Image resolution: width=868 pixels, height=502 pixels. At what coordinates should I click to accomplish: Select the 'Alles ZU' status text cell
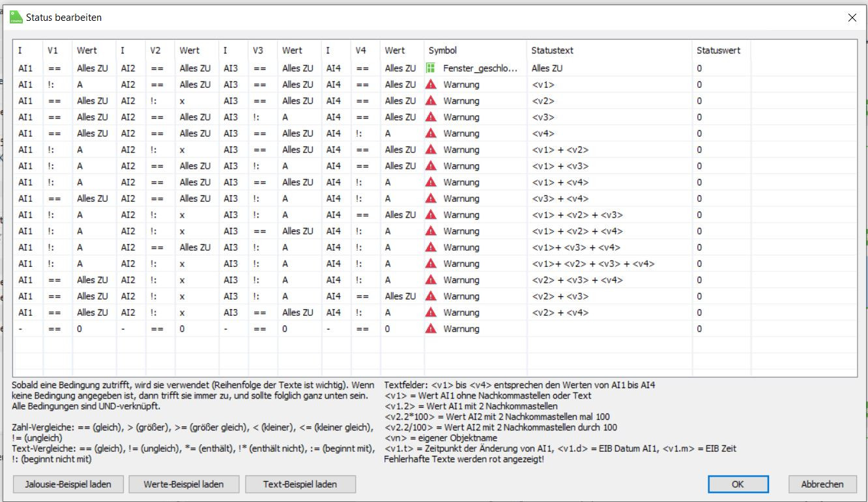(x=548, y=68)
